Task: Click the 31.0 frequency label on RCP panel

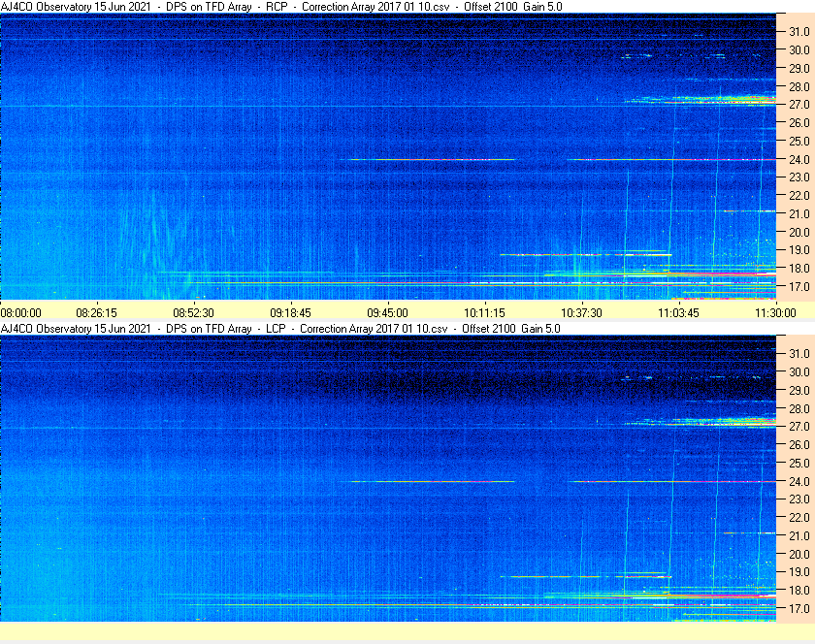Action: [799, 32]
